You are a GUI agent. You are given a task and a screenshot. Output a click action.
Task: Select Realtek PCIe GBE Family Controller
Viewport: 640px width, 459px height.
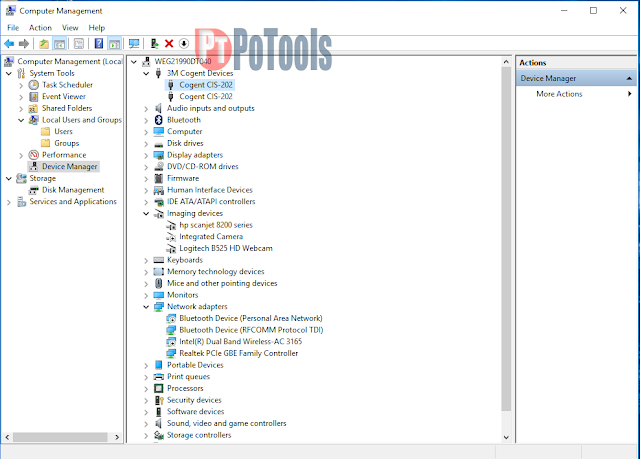click(239, 353)
